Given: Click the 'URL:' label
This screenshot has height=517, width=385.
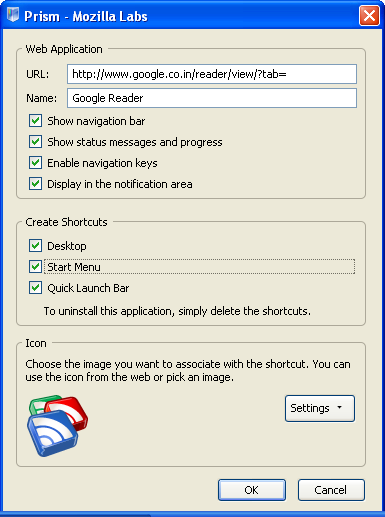Looking at the screenshot, I should [38, 74].
